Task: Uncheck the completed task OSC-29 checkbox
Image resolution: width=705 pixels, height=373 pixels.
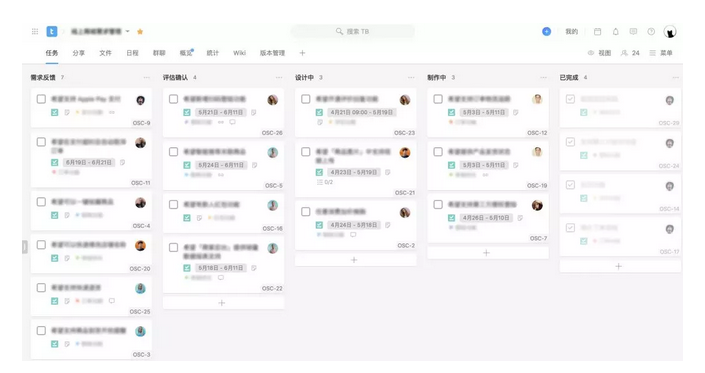Action: pyautogui.click(x=570, y=99)
